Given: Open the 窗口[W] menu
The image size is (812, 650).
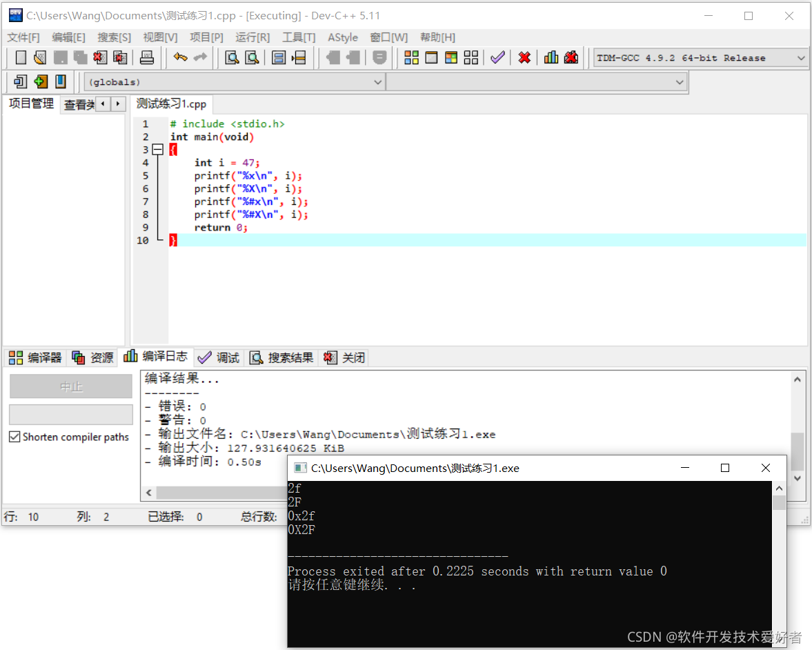Looking at the screenshot, I should 388,37.
